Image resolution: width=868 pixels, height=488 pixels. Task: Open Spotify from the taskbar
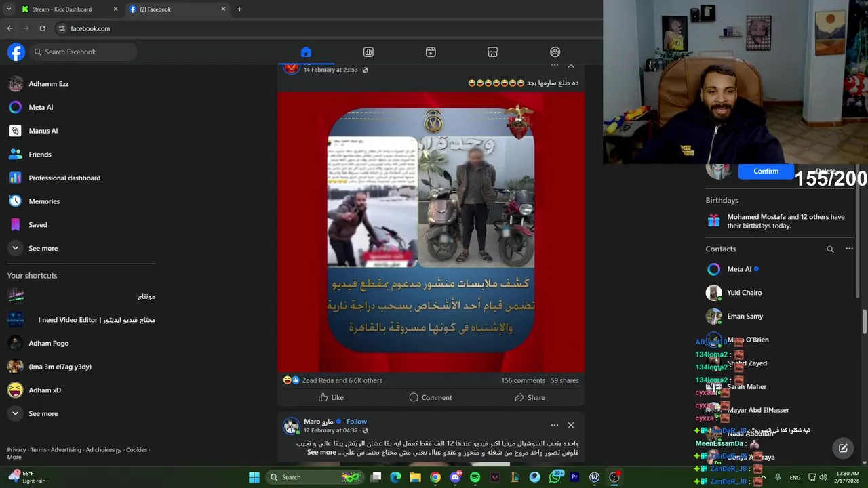pyautogui.click(x=475, y=477)
